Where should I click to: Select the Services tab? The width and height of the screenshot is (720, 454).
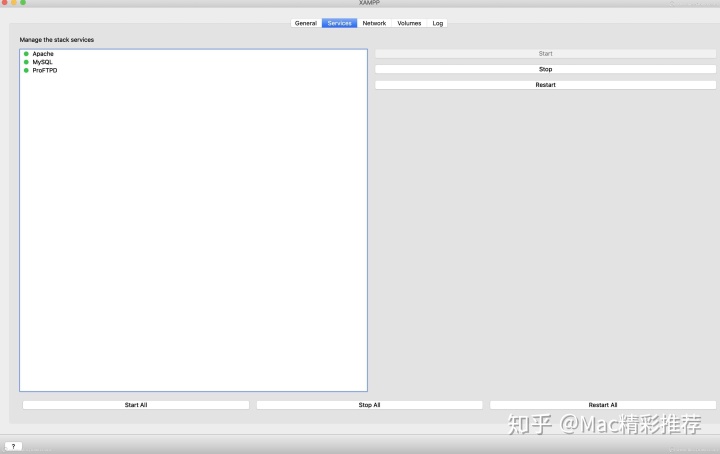tap(339, 23)
